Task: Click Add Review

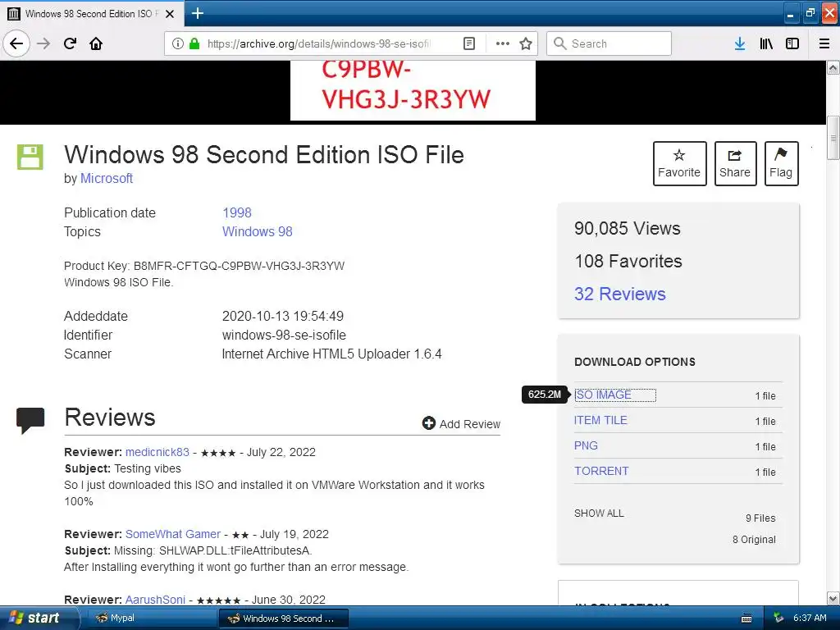Action: 461,424
